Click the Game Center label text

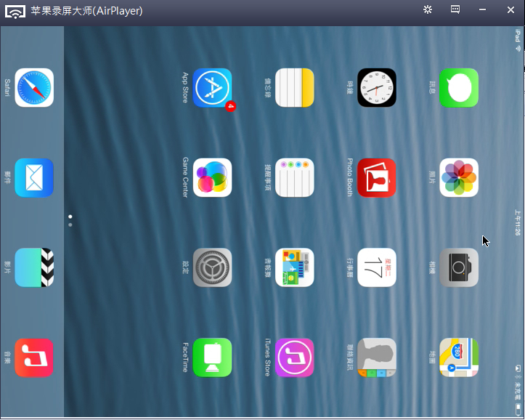coord(185,177)
